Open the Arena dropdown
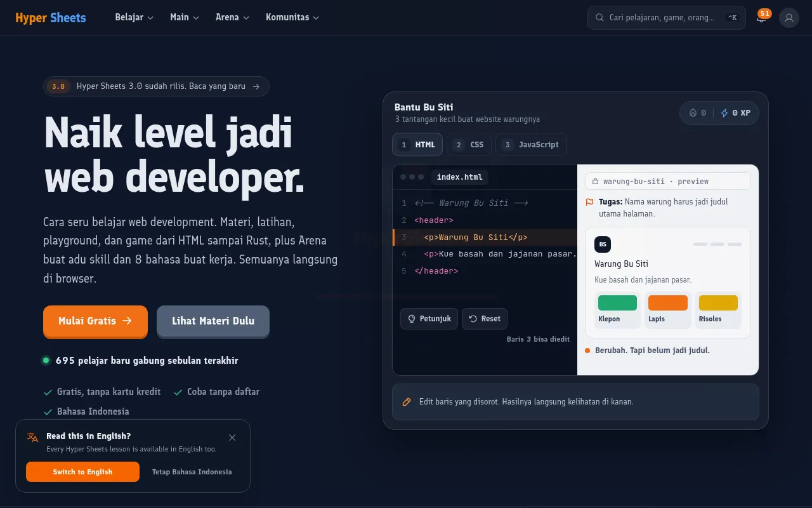Screen dimensions: 812x508 232,18
